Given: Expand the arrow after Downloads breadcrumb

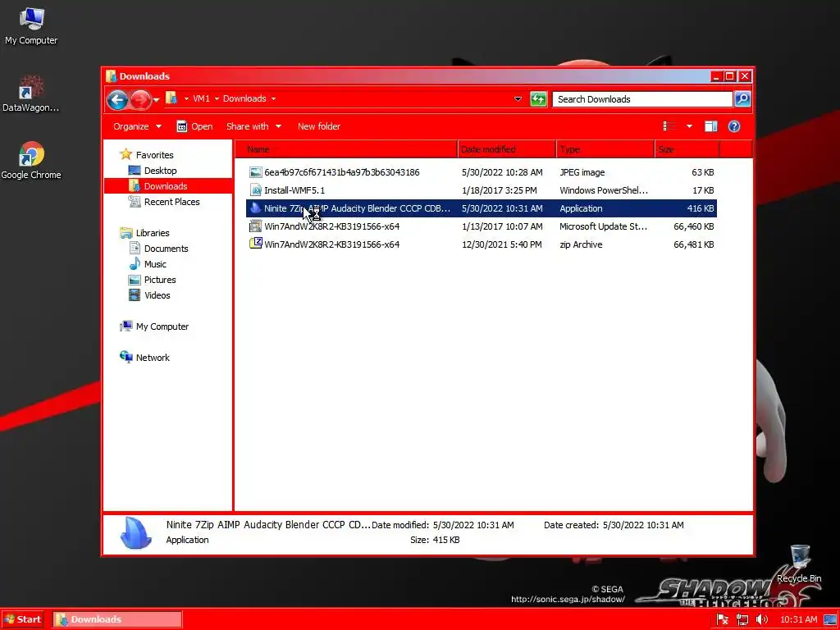Looking at the screenshot, I should [x=273, y=99].
